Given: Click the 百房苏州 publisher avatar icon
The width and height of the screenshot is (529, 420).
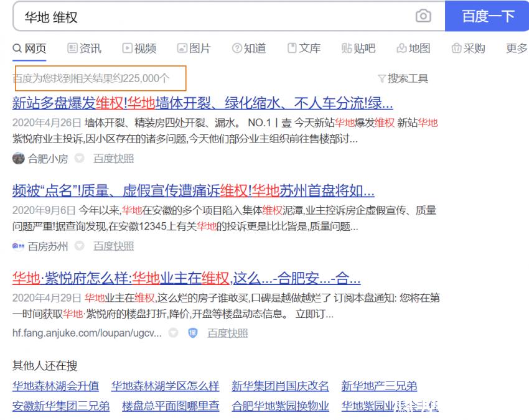Looking at the screenshot, I should [x=17, y=246].
